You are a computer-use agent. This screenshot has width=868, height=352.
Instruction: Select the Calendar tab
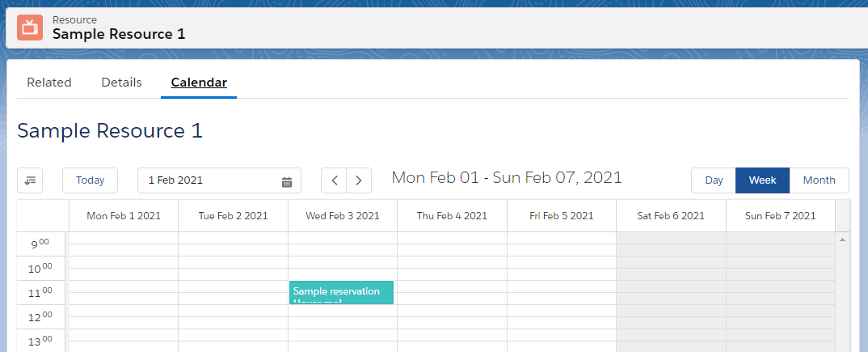click(199, 83)
